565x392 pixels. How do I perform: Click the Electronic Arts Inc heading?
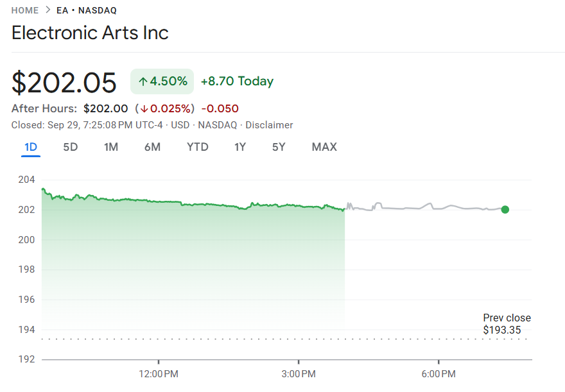click(x=91, y=33)
